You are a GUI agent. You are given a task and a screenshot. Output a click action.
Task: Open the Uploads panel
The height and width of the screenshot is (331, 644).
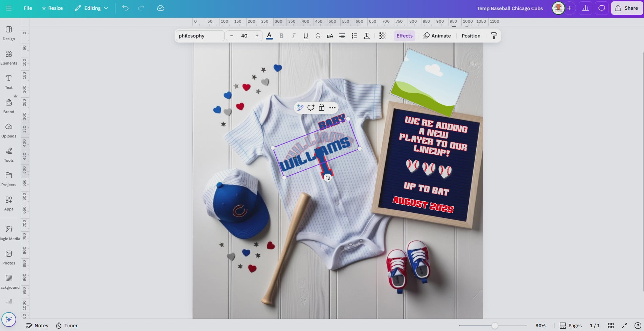(9, 130)
